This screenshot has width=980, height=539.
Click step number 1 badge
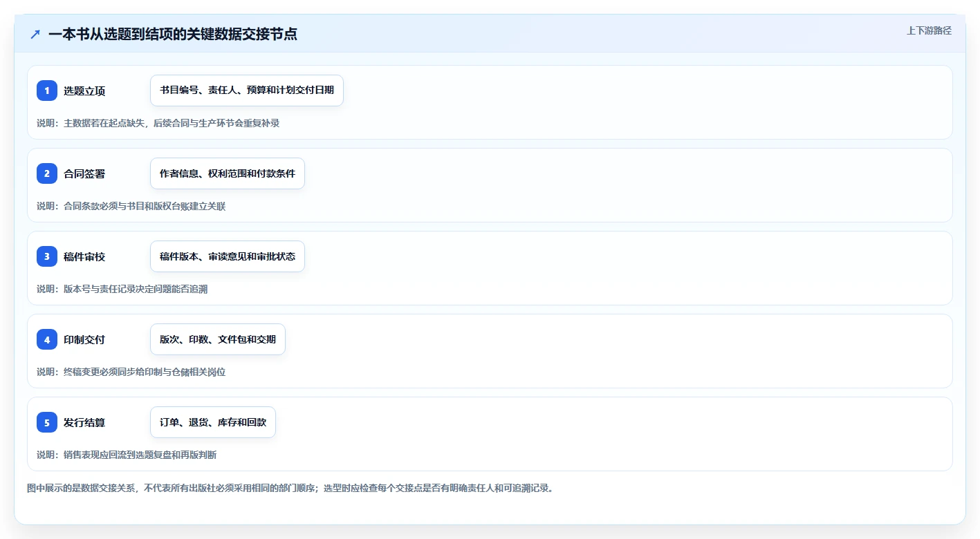(x=47, y=91)
